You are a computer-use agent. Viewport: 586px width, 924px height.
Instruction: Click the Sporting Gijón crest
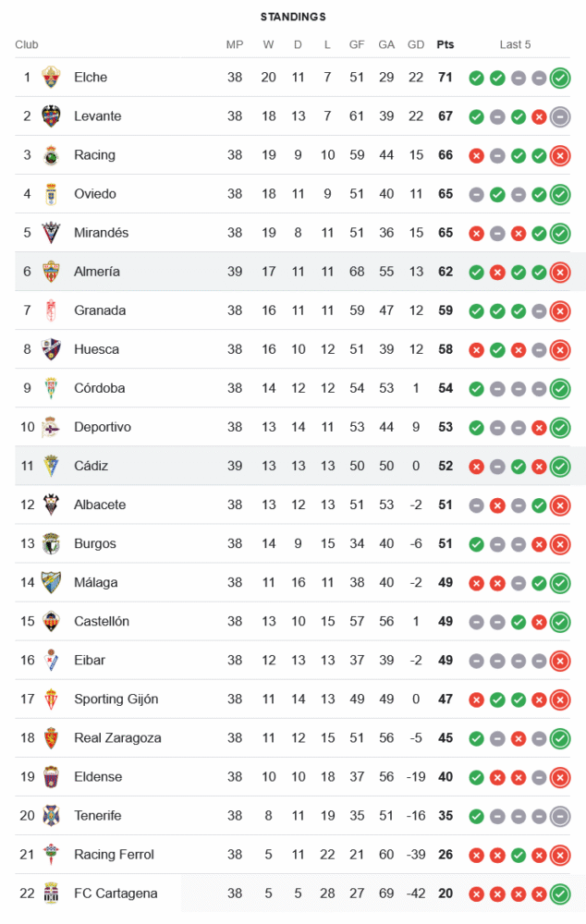point(52,699)
